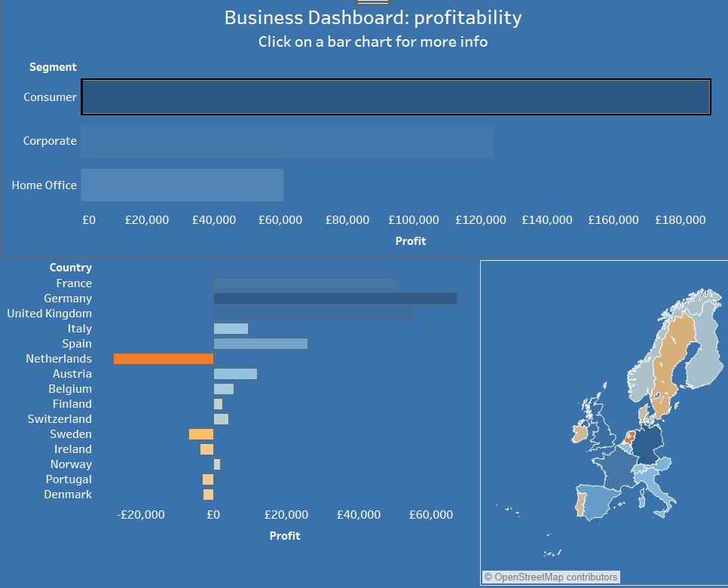Select the Spain profit bar
This screenshot has width=728, height=588.
coord(260,343)
